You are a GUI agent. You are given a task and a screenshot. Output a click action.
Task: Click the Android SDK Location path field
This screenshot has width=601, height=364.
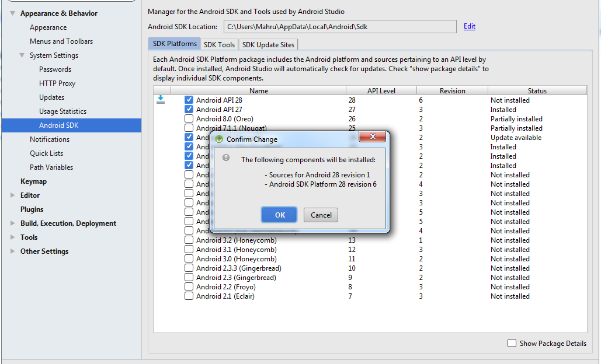(340, 27)
